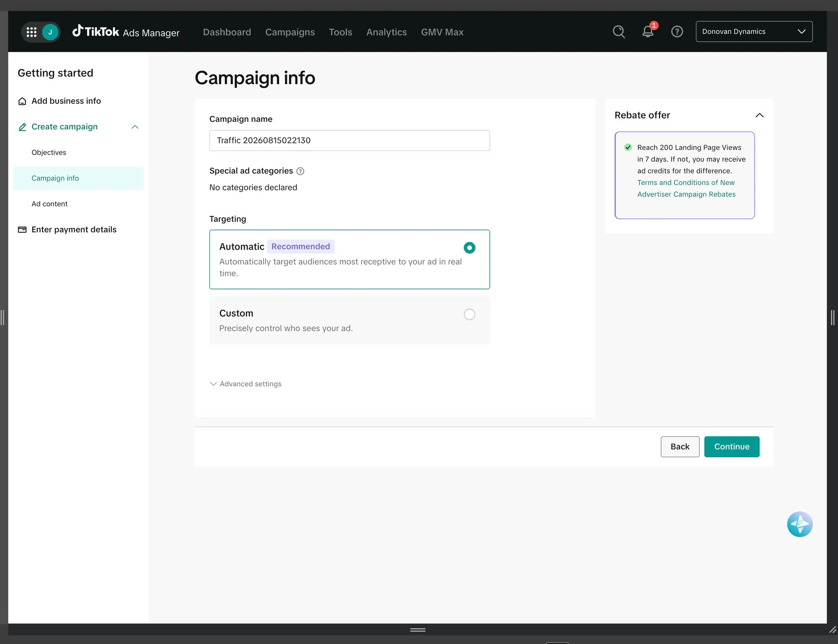
Task: Click the TikTok Ads Manager logo
Action: pos(126,32)
